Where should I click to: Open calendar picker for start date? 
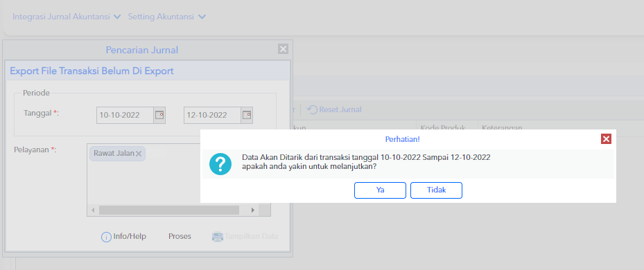pos(159,116)
